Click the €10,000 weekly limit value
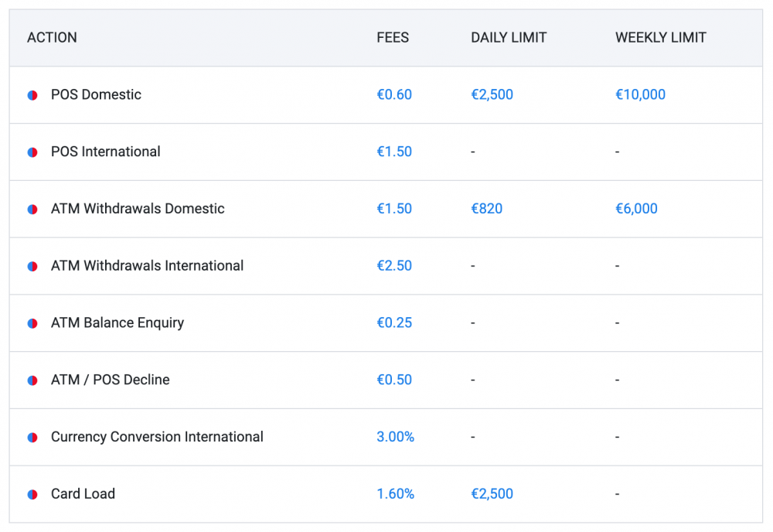The image size is (773, 532). click(639, 94)
